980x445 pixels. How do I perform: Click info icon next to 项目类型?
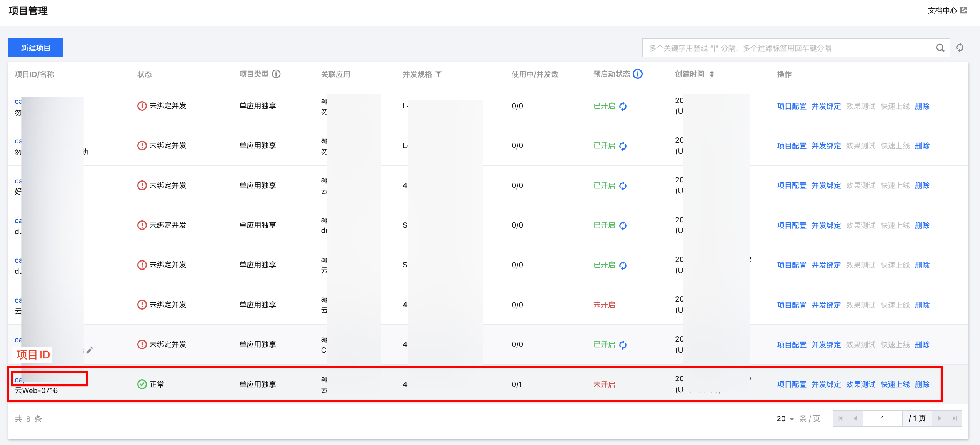click(276, 74)
